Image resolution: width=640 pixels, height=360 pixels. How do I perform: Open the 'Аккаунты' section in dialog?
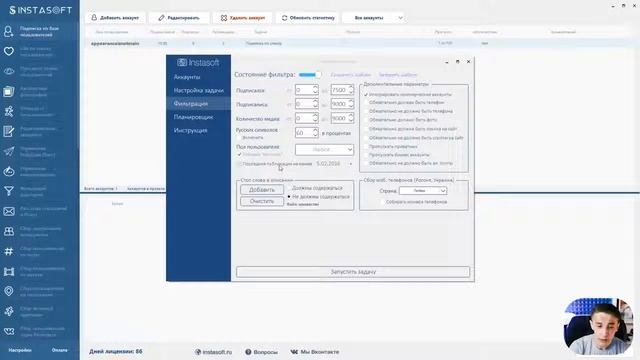(x=187, y=77)
